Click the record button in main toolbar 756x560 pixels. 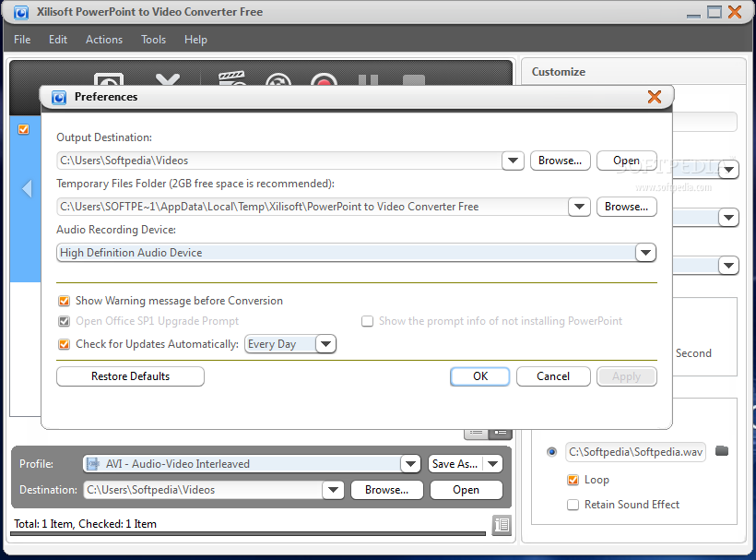point(324,79)
